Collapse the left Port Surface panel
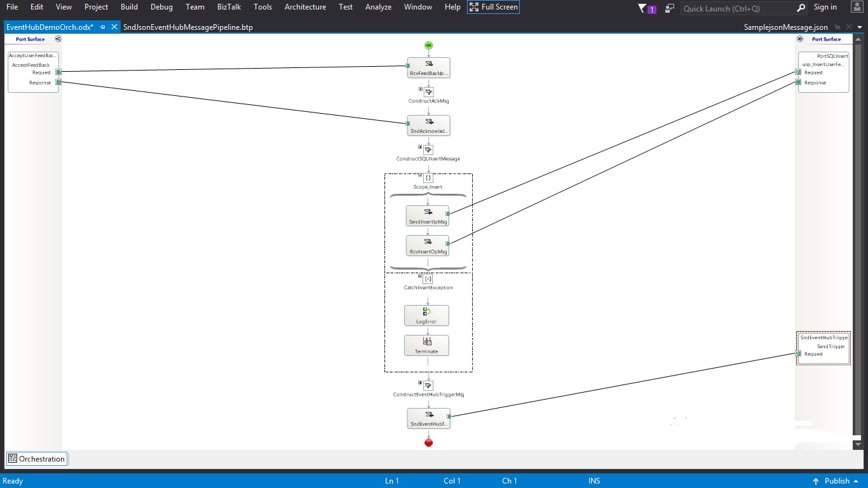The image size is (868, 488). click(x=58, y=39)
